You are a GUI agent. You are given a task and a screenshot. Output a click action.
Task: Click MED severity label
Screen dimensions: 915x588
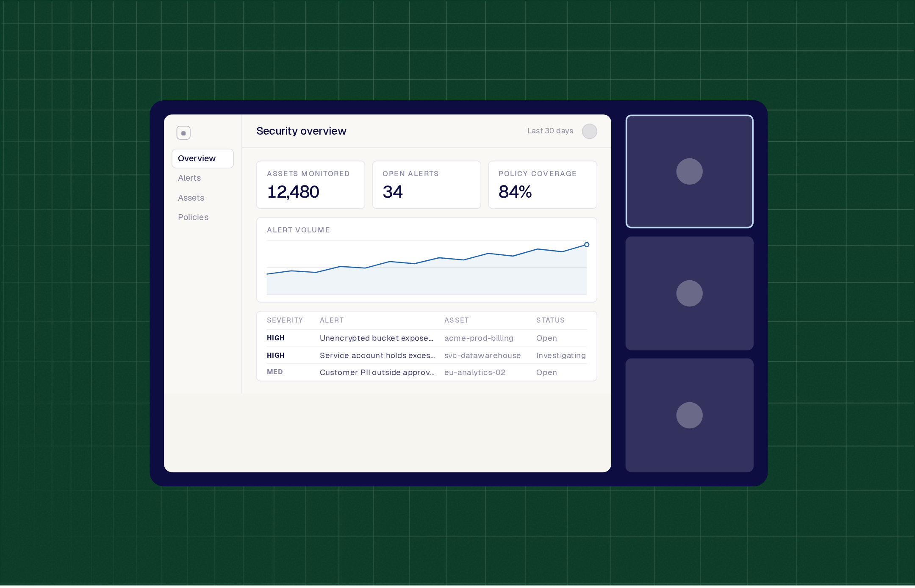[x=274, y=372]
